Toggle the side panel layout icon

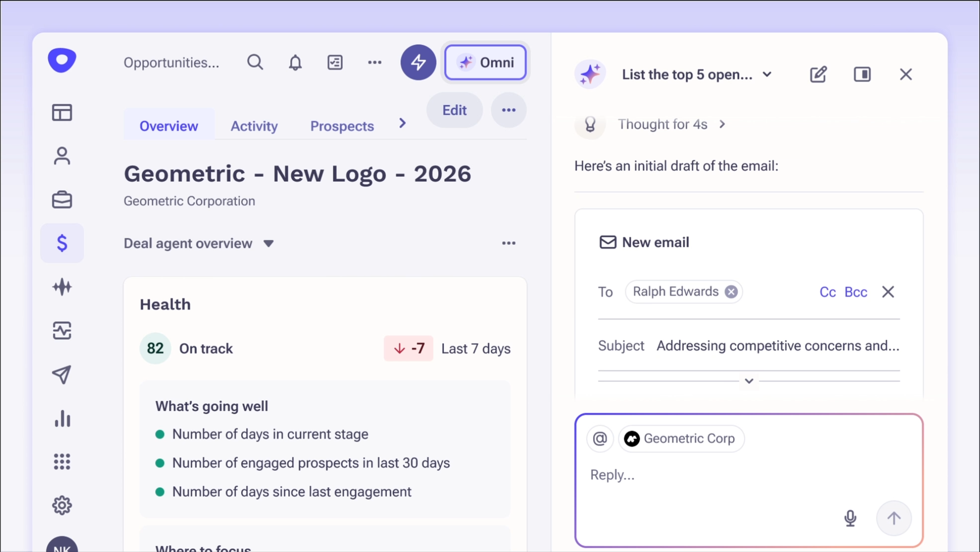[x=862, y=75]
